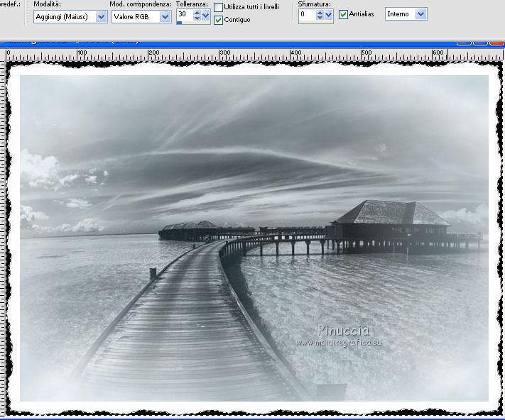Toggle the Antialias checkbox
Viewport: 505px width, 420px height.
(343, 14)
